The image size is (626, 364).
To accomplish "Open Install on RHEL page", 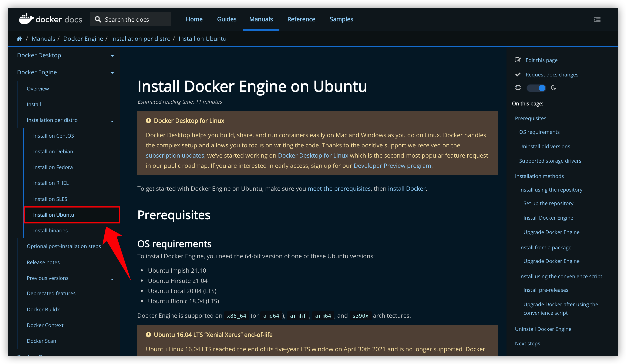I will coord(51,183).
